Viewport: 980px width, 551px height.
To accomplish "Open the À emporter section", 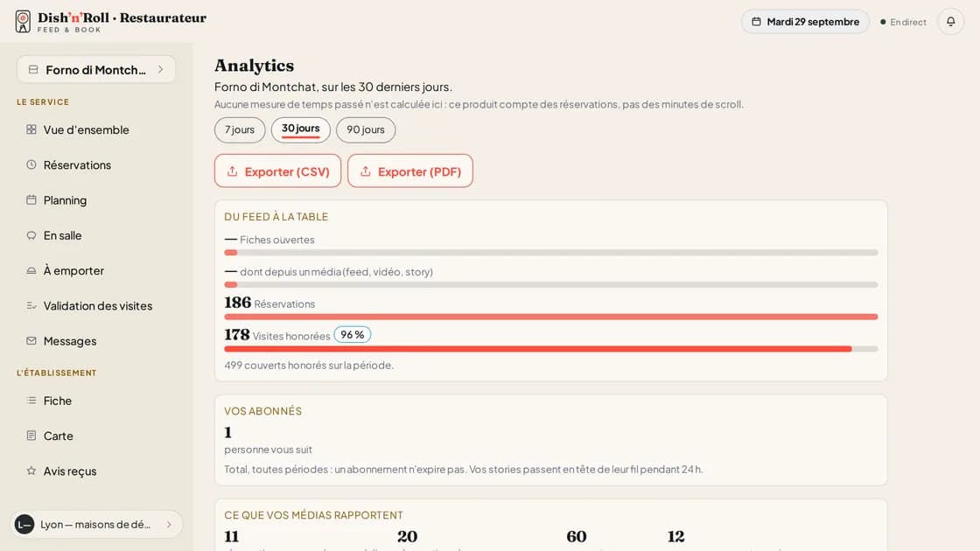I will click(96, 270).
